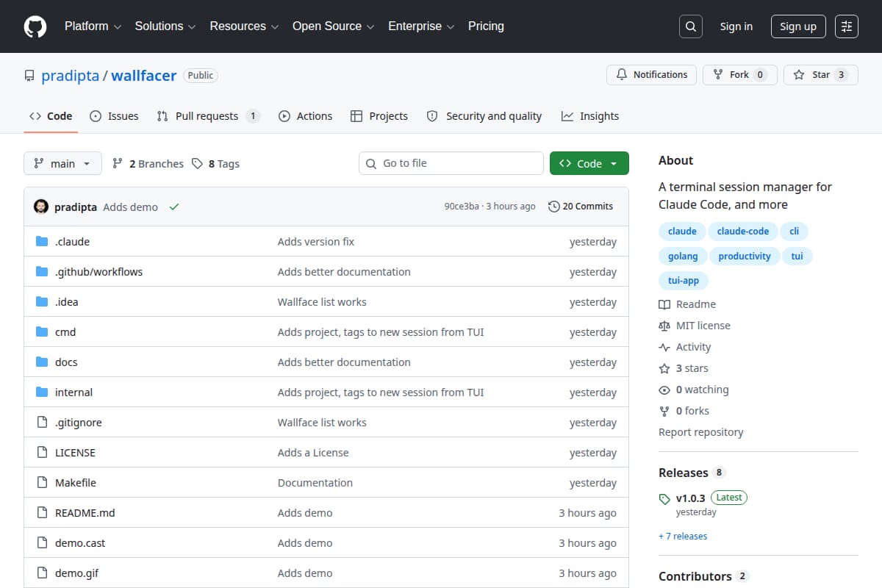Open the main branch selector dropdown
The width and height of the screenshot is (882, 588).
point(62,163)
